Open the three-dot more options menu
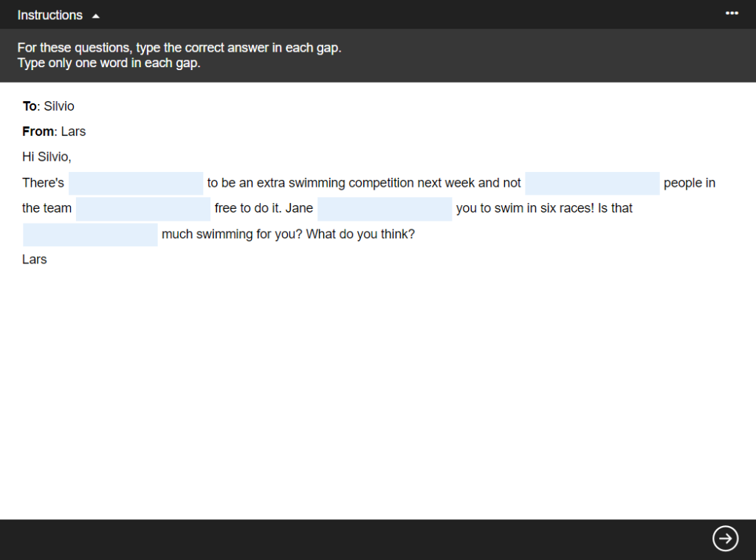This screenshot has width=756, height=560. pyautogui.click(x=732, y=13)
